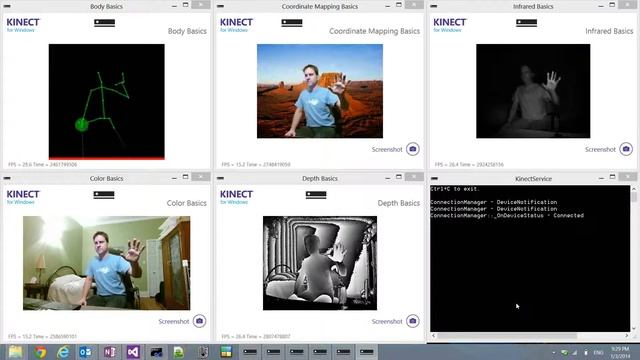
Task: Maximize the Body Basics window
Action: pos(186,5)
